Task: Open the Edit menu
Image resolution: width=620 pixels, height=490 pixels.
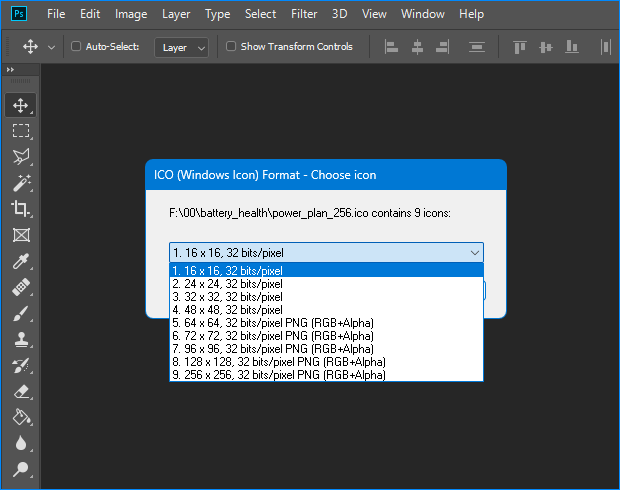Action: (90, 14)
